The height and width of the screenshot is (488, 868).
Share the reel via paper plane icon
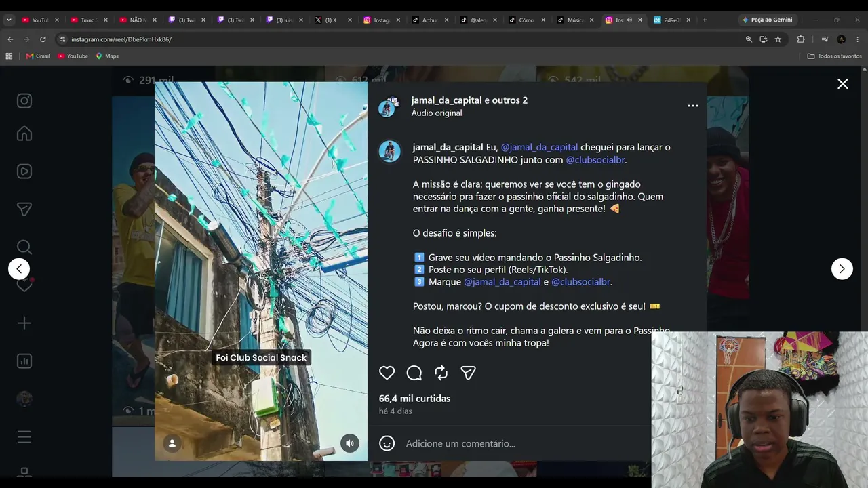(x=469, y=373)
